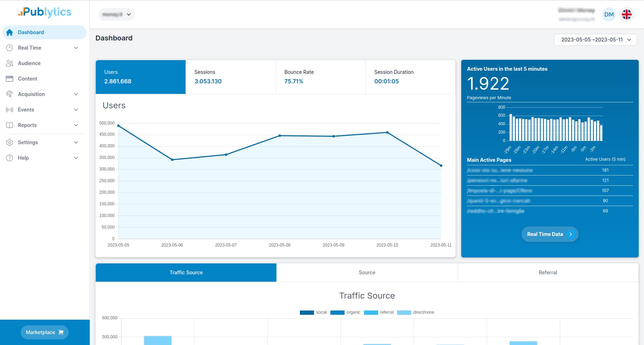644x345 pixels.
Task: Click the Audience icon in the sidebar
Action: (x=9, y=63)
